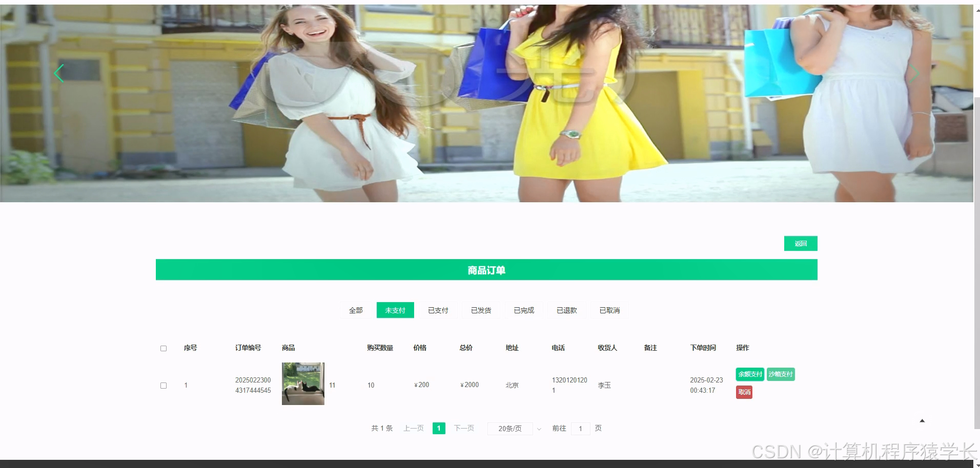Choose 沙箱支付 for the order
The width and height of the screenshot is (980, 468).
(x=781, y=374)
